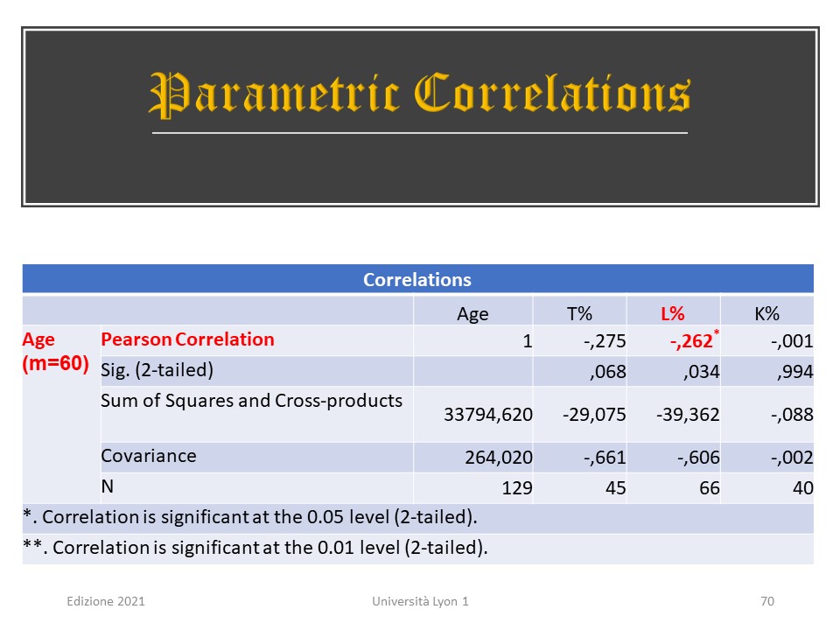
Task: Select the N value '66'
Action: click(x=710, y=488)
